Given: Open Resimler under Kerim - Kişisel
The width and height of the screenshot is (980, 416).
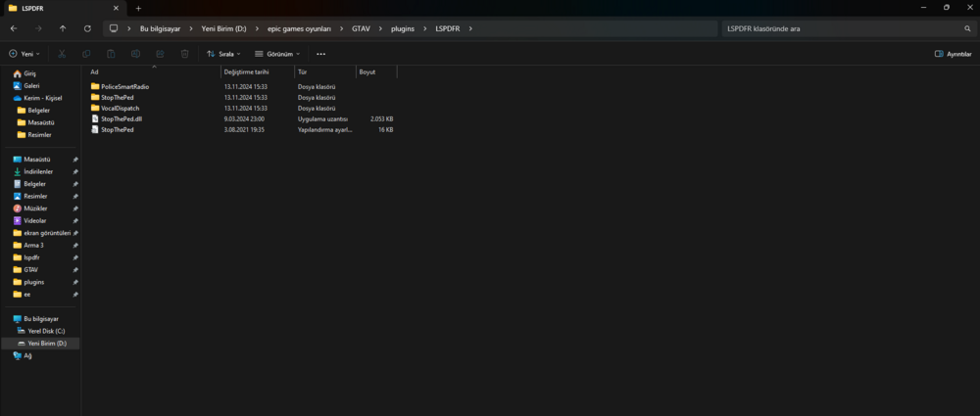Looking at the screenshot, I should point(40,135).
